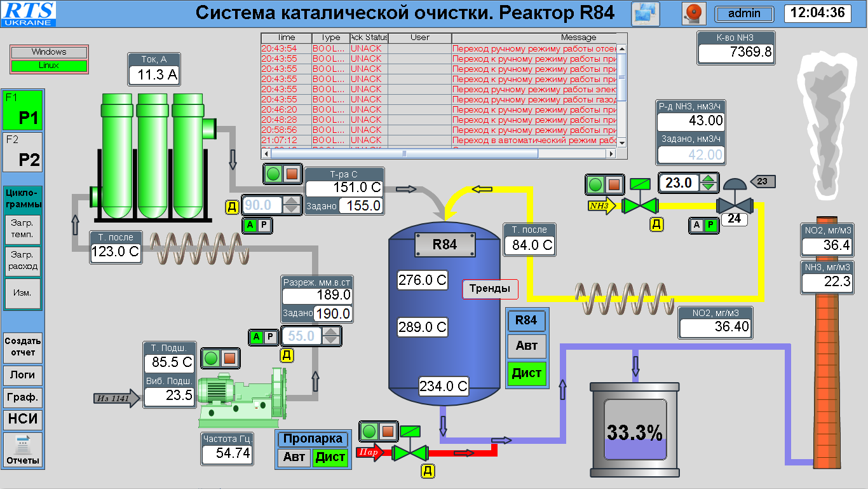Click the green steam valve on Пар line

click(410, 452)
